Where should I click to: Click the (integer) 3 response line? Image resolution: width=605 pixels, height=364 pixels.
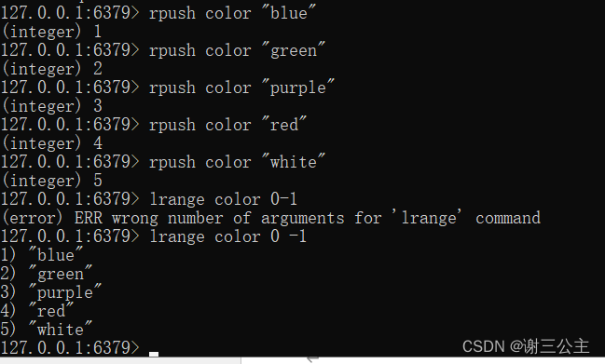52,106
